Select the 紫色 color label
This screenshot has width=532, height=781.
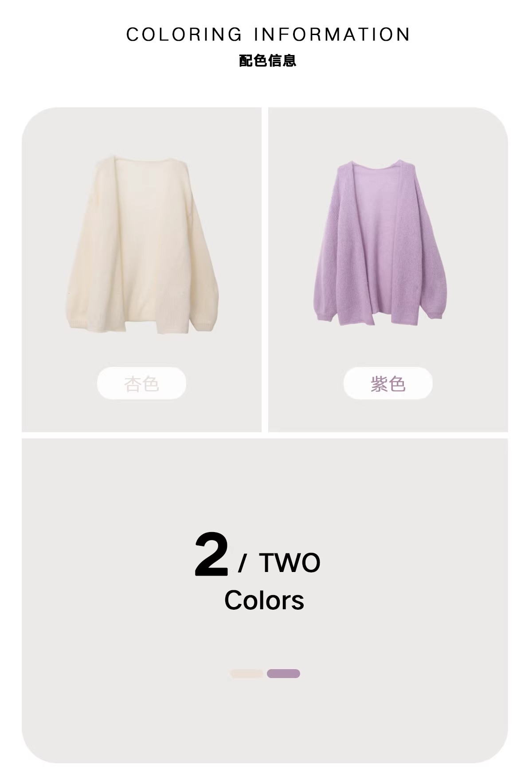tap(388, 383)
